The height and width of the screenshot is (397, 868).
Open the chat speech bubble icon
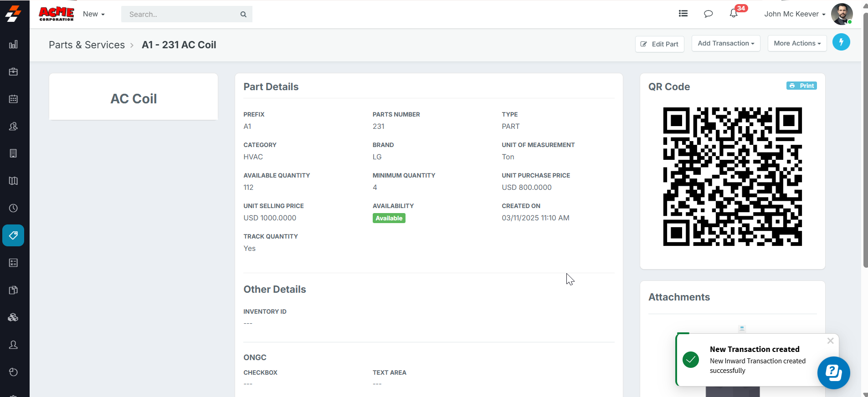point(708,14)
